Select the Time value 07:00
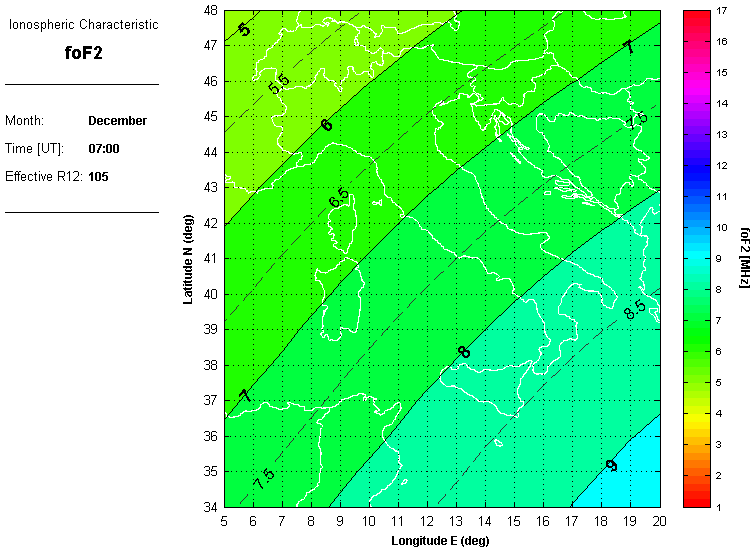This screenshot has height=551, width=755. tap(104, 149)
